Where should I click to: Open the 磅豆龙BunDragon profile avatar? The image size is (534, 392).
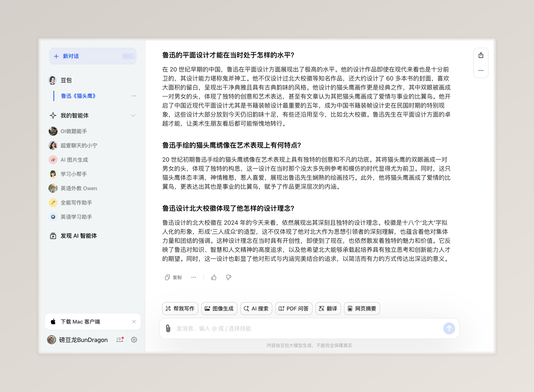click(x=52, y=340)
